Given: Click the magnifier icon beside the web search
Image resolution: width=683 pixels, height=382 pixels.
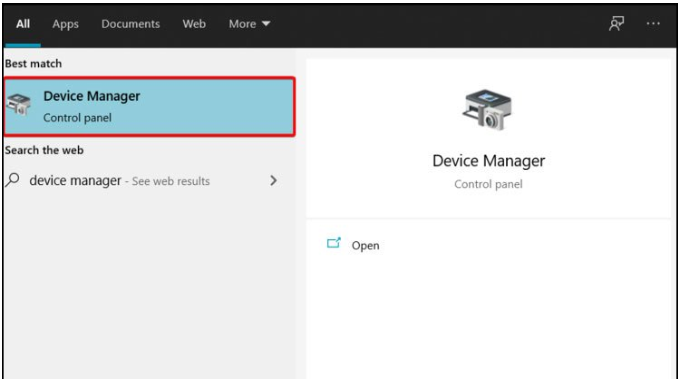Looking at the screenshot, I should [13, 180].
